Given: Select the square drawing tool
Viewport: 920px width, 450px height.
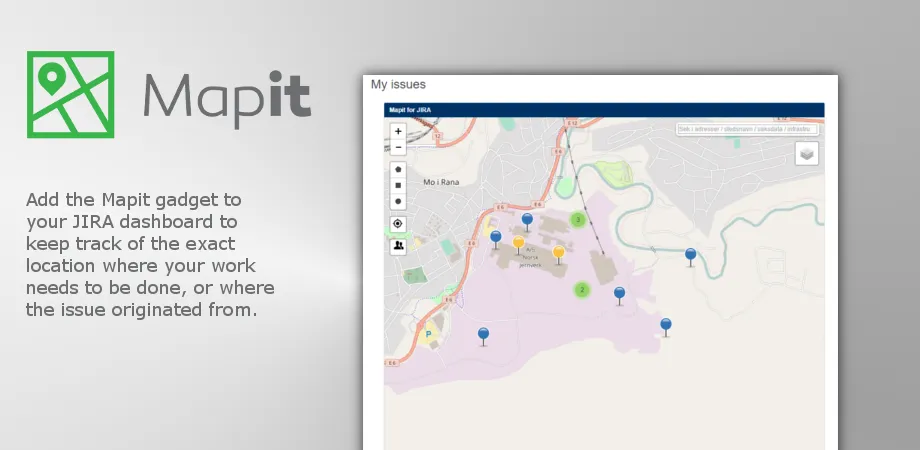Looking at the screenshot, I should [398, 185].
